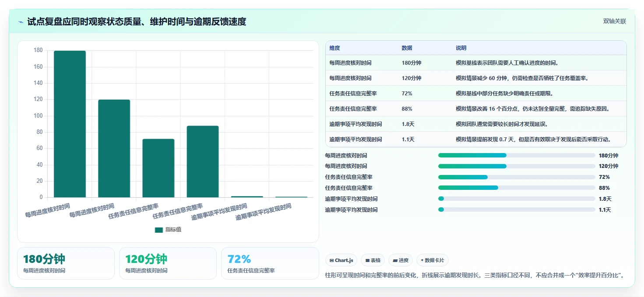Click description starting 模拟情景提前发现 0.7 天
The width and height of the screenshot is (644, 297).
(x=534, y=140)
